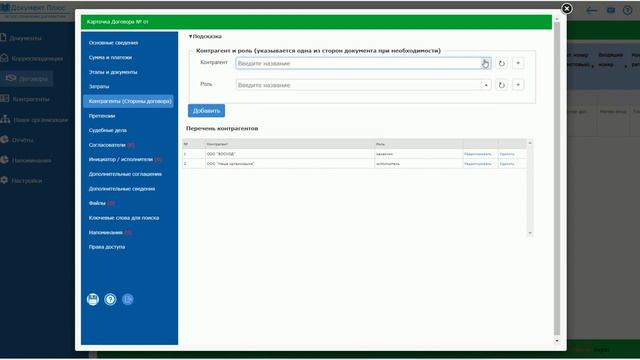Open Корреспонденция icon in background menu
Image resolution: width=640 pixels, height=360 pixels.
click(x=4, y=58)
